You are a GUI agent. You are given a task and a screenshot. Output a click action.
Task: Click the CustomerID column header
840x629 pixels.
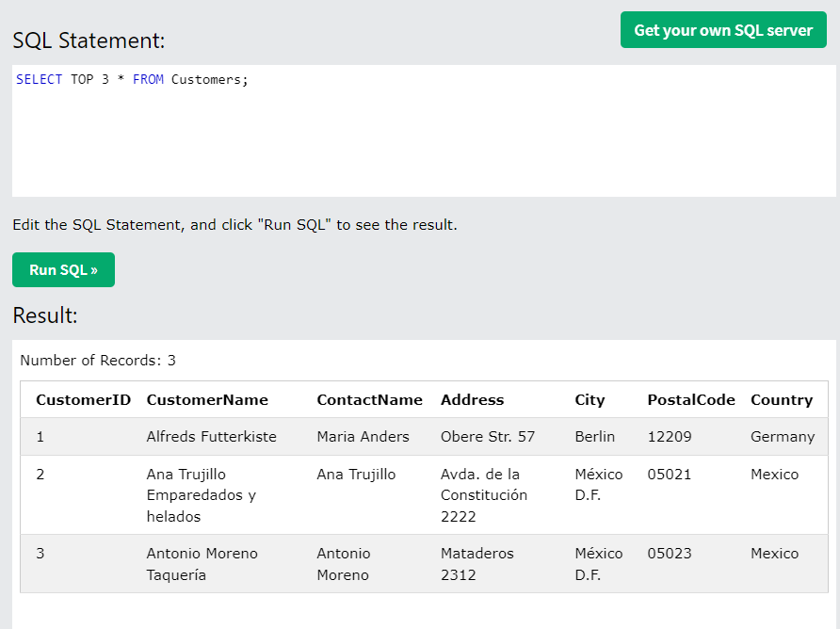pos(83,399)
